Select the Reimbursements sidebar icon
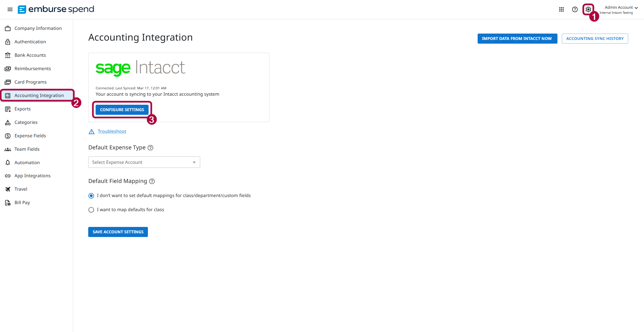Viewport: 644px width, 332px height. (x=7, y=68)
